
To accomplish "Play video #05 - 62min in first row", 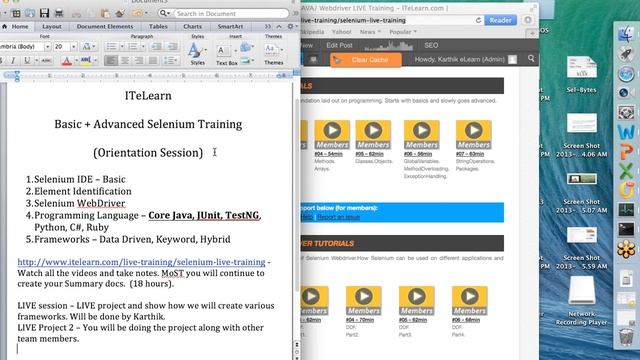I will click(373, 134).
